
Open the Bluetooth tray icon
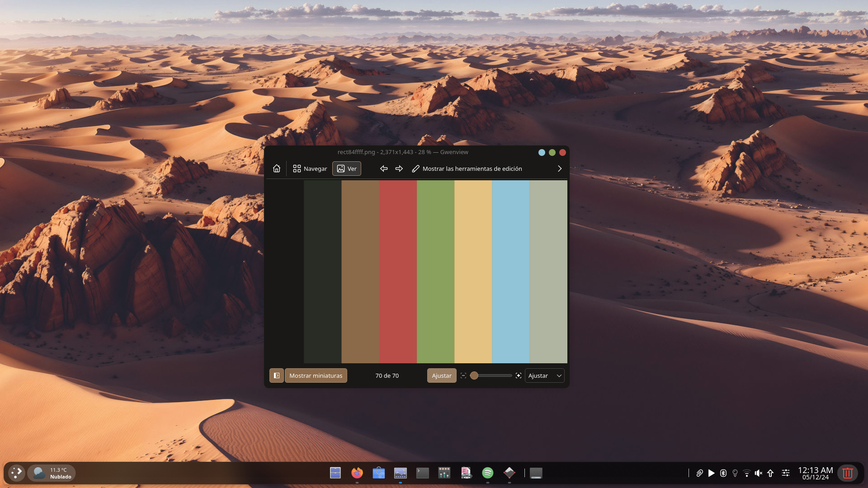tap(723, 473)
